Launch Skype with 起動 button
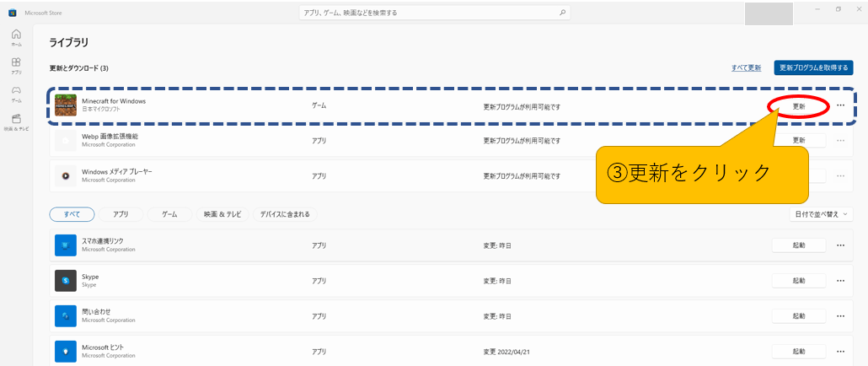Viewport: 868px width, 366px height. tap(799, 281)
